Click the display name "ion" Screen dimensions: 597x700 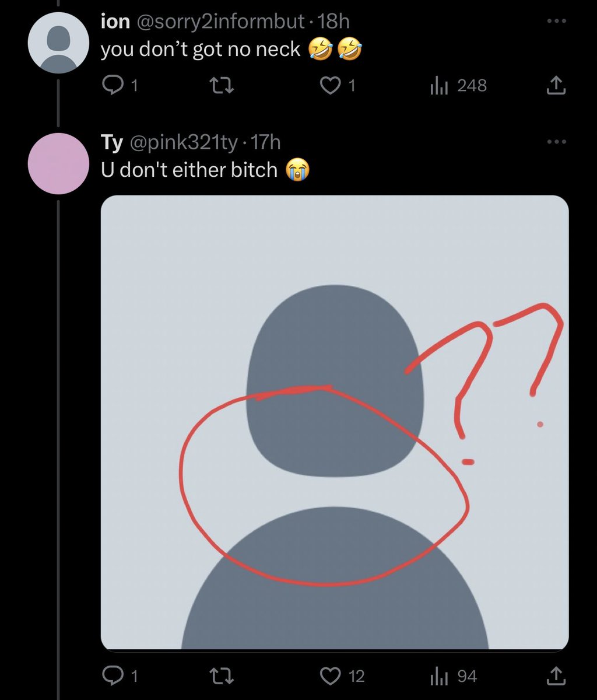114,22
